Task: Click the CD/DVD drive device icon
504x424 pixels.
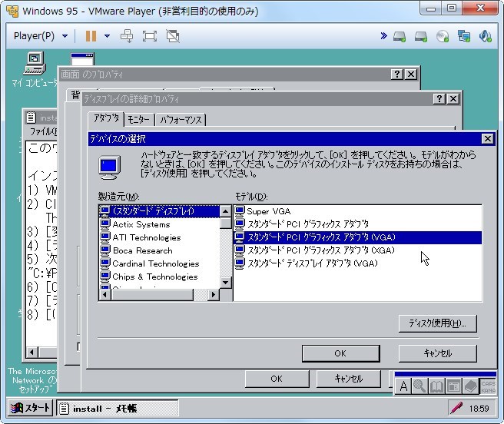Action: (x=443, y=36)
